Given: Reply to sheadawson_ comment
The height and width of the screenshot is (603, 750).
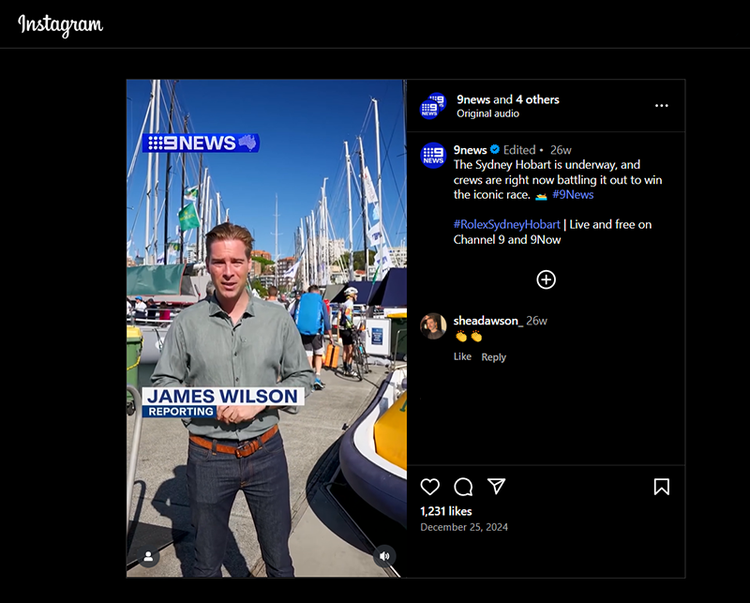Looking at the screenshot, I should coord(494,357).
